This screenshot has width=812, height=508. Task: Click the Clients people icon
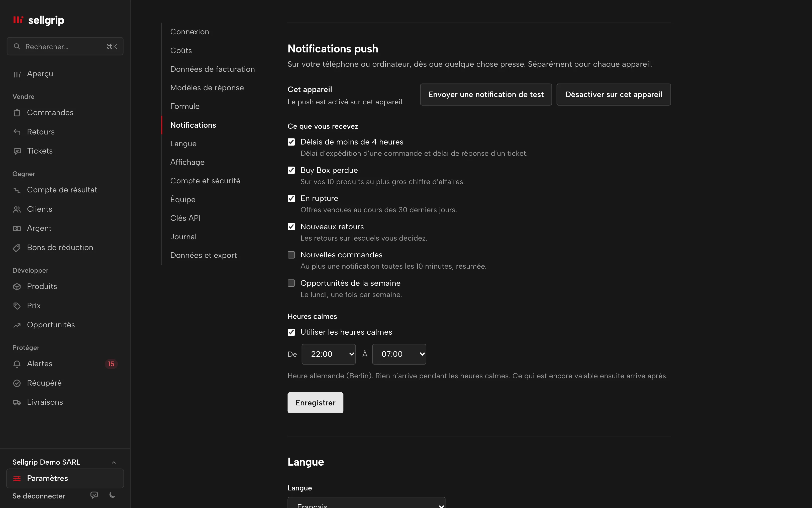[17, 209]
